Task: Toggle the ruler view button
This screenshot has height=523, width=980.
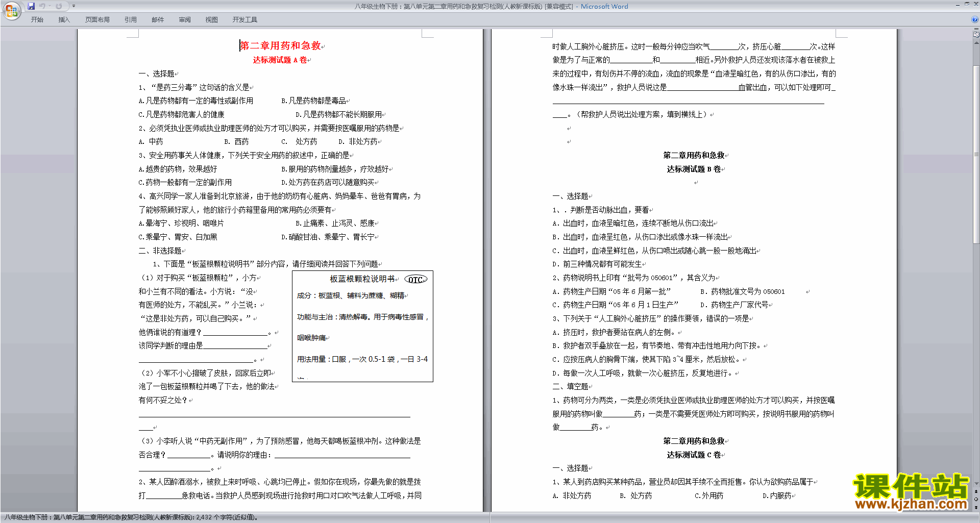Action: pos(976,35)
